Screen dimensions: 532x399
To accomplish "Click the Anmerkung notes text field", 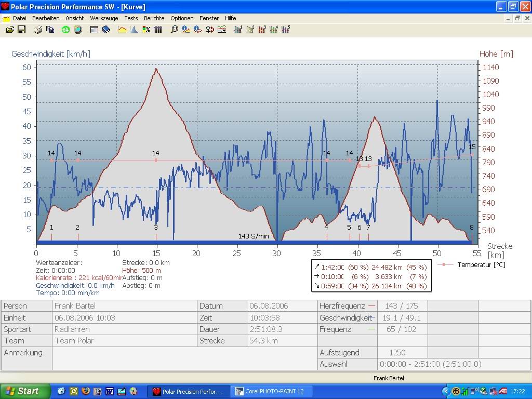I will 184,358.
